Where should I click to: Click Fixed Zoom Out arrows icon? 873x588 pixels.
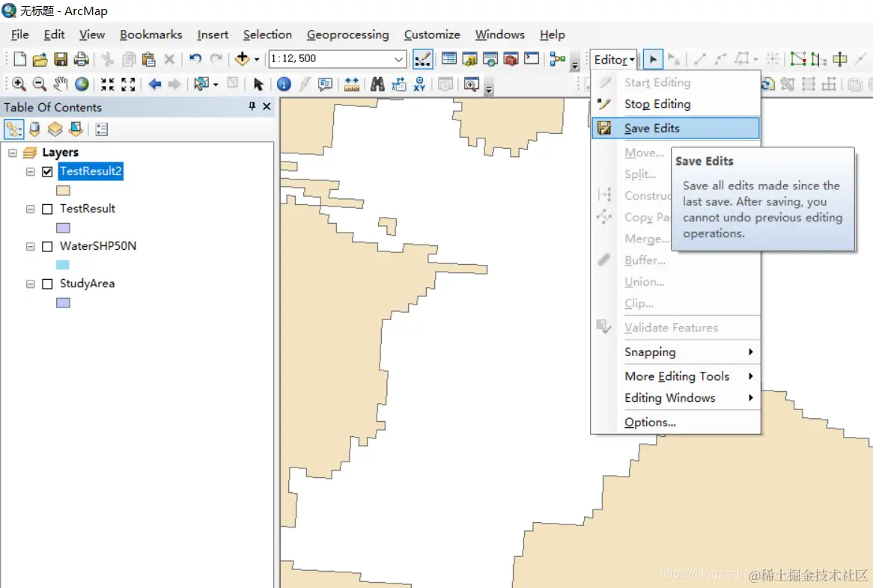coord(128,84)
